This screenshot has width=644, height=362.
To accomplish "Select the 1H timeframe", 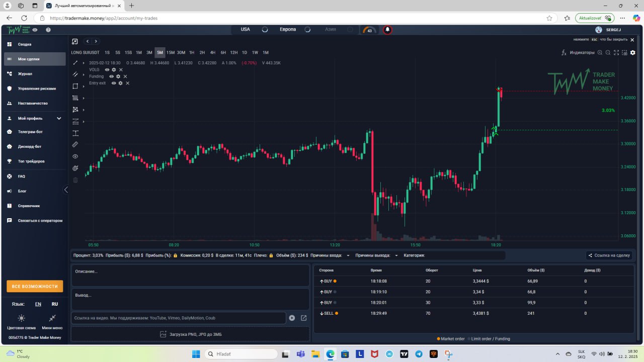I will coord(192,52).
